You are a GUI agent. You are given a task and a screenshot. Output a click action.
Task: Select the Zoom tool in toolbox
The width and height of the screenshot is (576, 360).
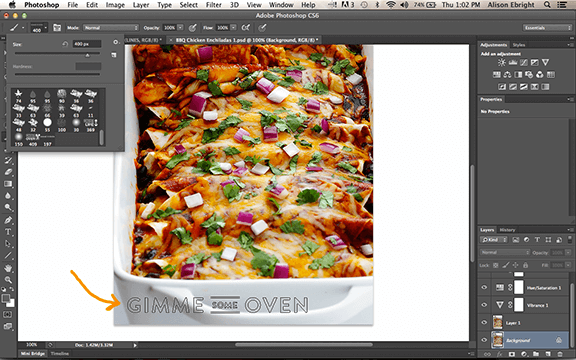(8, 280)
